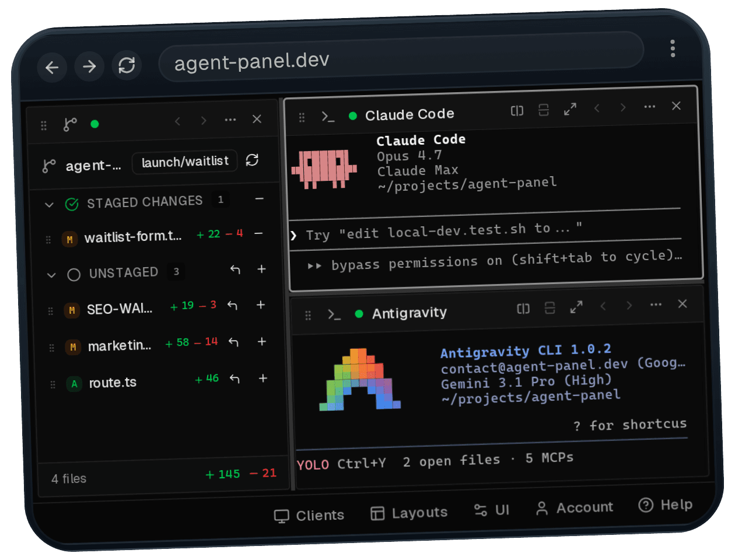The image size is (735, 560).
Task: Stage the SEO-WAI file
Action: [261, 304]
